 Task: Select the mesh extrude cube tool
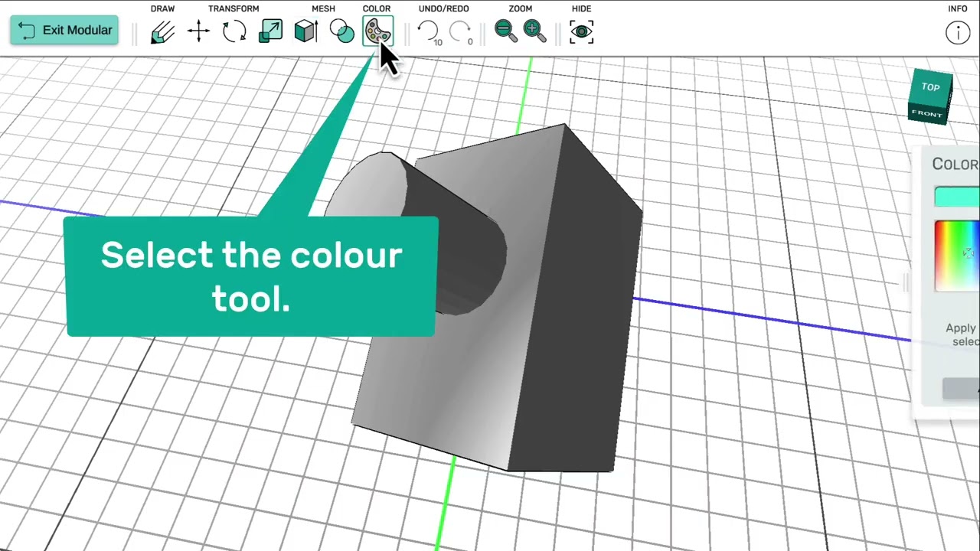306,31
